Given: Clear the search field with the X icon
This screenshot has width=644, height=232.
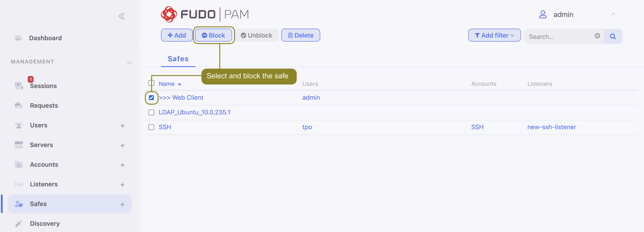Looking at the screenshot, I should click(x=597, y=36).
